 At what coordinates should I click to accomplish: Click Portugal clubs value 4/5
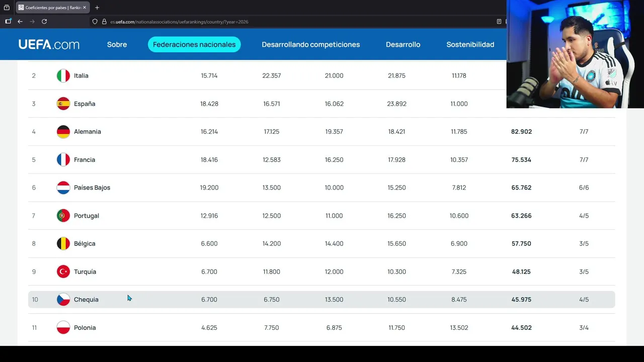pyautogui.click(x=584, y=216)
